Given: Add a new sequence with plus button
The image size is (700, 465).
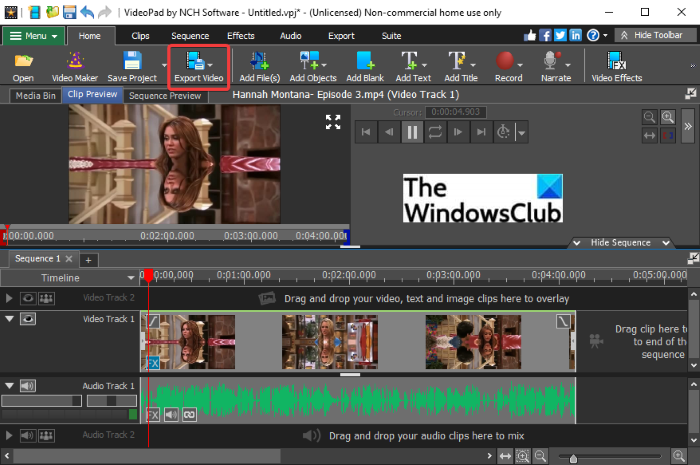Looking at the screenshot, I should [x=88, y=260].
